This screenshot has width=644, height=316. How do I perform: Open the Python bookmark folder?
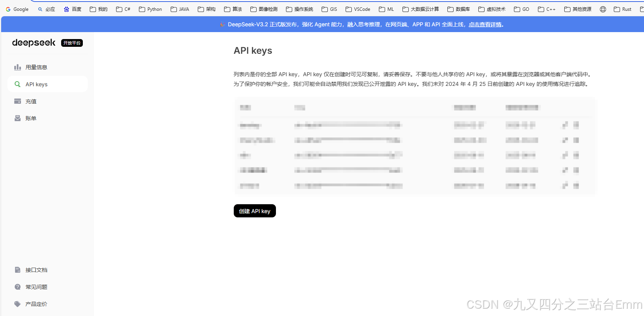[x=151, y=9]
